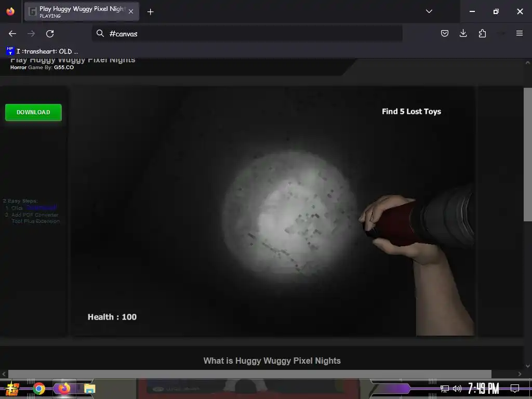Click the blue link in '2 Easy Steps' ad
532x399 pixels.
click(x=42, y=207)
